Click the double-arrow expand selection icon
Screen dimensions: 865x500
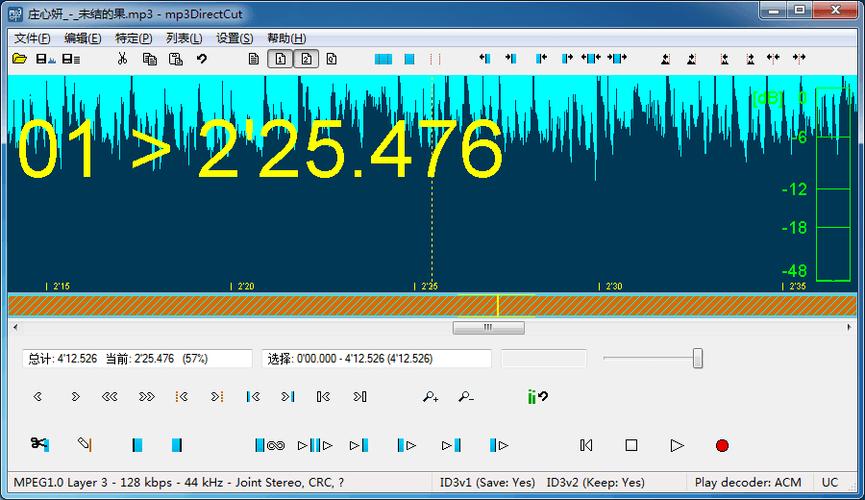click(591, 58)
